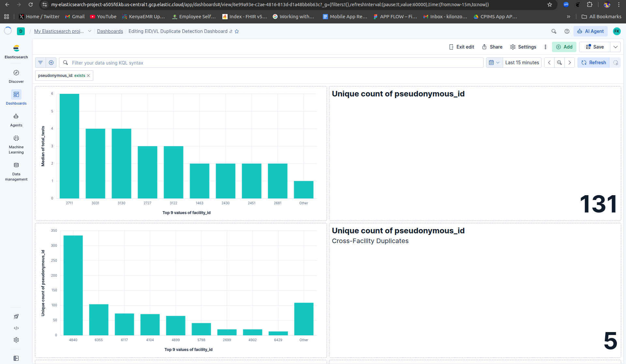Focus the KQL filter input field
626x364 pixels.
pyautogui.click(x=271, y=63)
